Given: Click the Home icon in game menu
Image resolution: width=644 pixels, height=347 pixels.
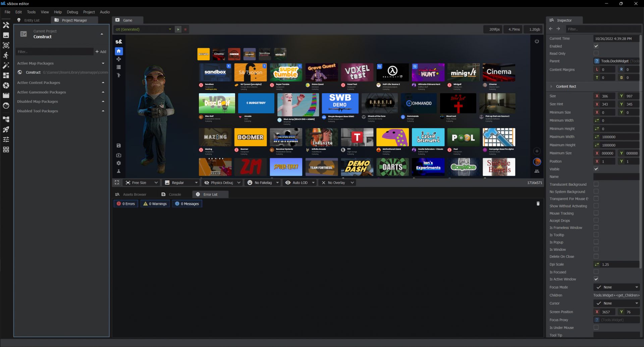Looking at the screenshot, I should coord(119,51).
